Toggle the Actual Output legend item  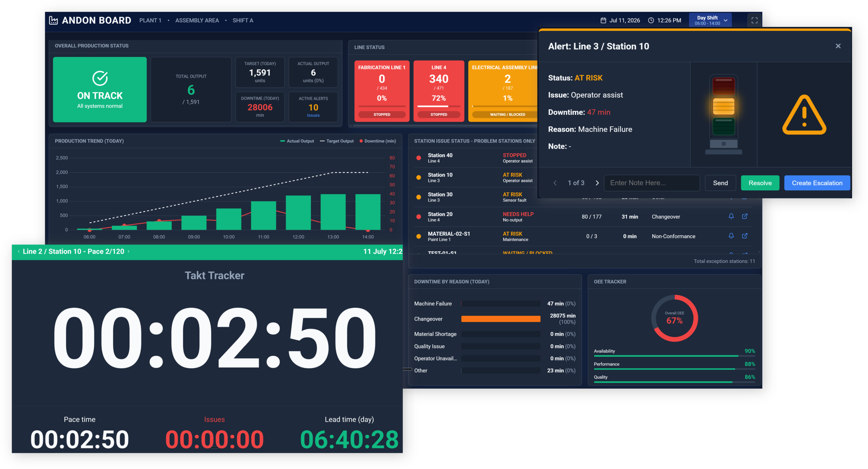297,141
